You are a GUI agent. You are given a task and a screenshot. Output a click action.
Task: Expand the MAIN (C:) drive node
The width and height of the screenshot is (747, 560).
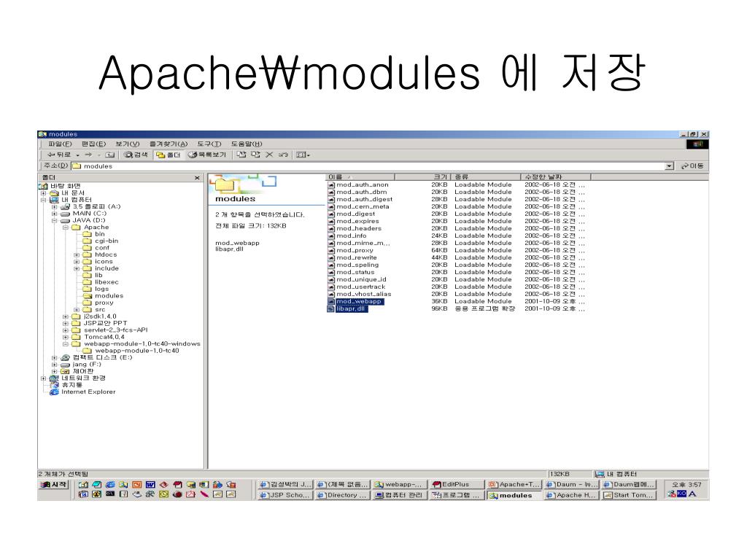point(54,214)
